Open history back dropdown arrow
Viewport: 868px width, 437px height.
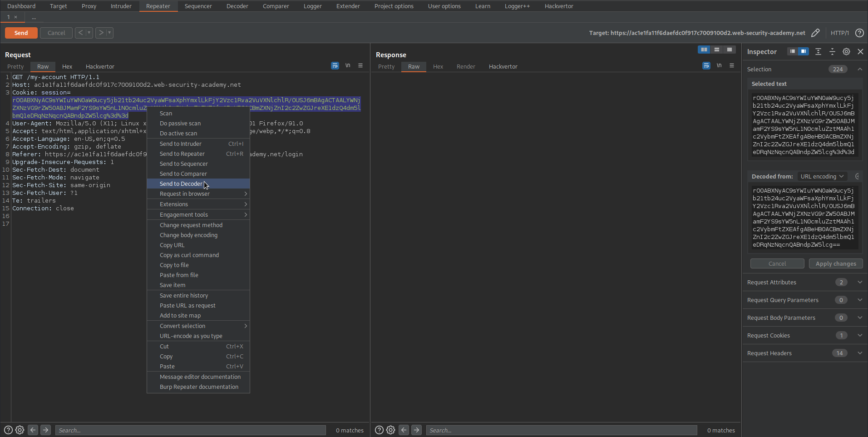pos(89,33)
